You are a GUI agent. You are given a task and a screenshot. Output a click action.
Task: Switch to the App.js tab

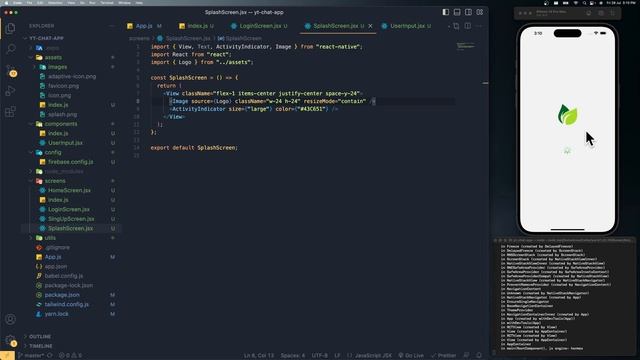[x=144, y=26]
